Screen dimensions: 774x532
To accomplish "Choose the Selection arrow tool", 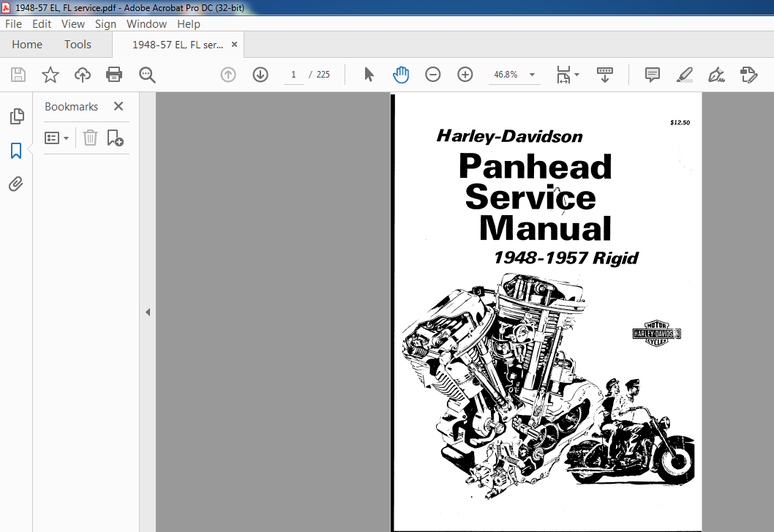I will click(x=369, y=75).
